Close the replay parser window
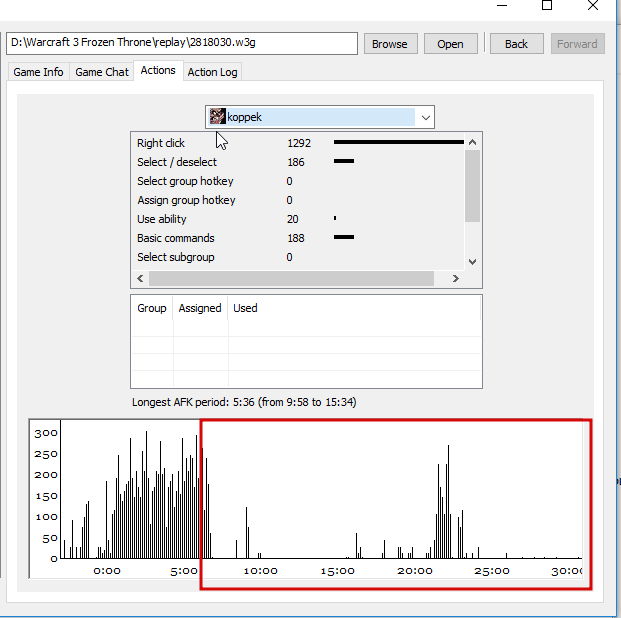 pos(593,6)
